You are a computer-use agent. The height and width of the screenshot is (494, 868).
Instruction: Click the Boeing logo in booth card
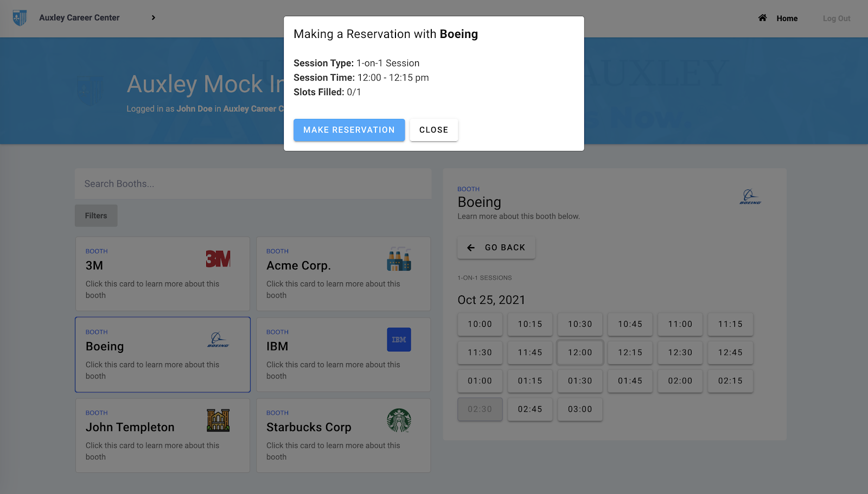[x=218, y=340]
